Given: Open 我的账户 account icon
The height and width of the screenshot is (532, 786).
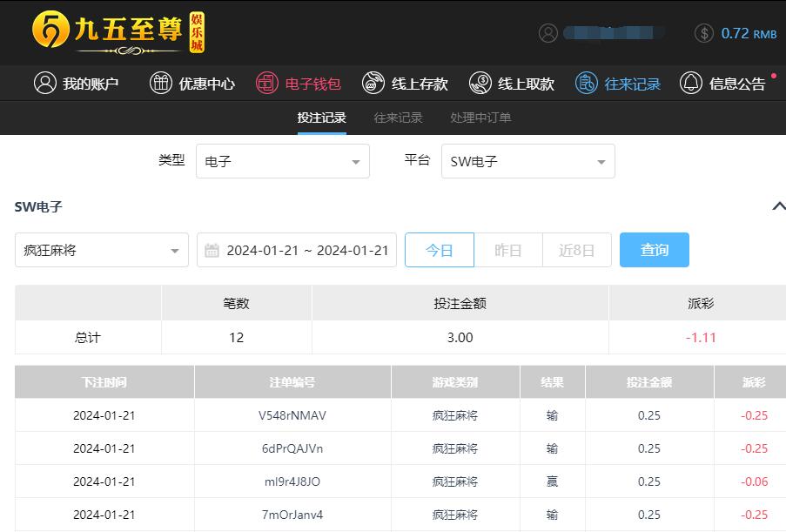Looking at the screenshot, I should [x=44, y=84].
